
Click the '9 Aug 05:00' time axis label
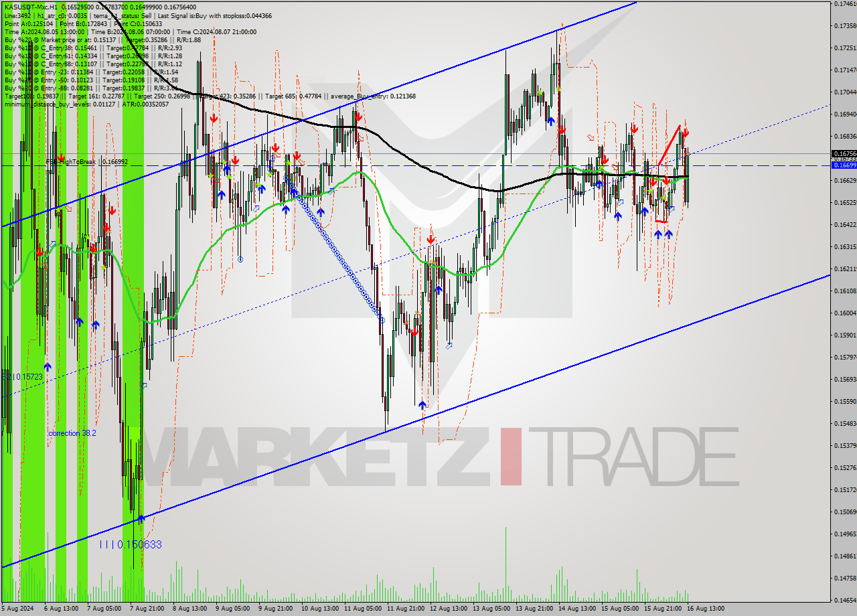pyautogui.click(x=233, y=609)
